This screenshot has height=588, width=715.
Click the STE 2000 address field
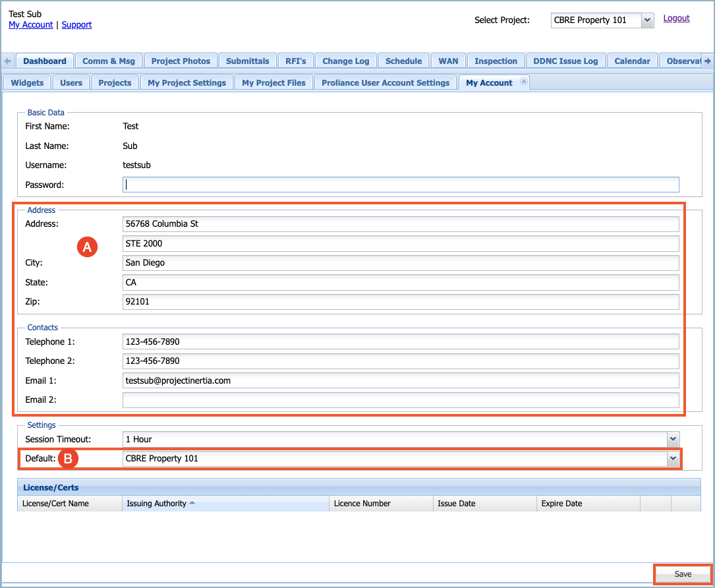point(401,244)
